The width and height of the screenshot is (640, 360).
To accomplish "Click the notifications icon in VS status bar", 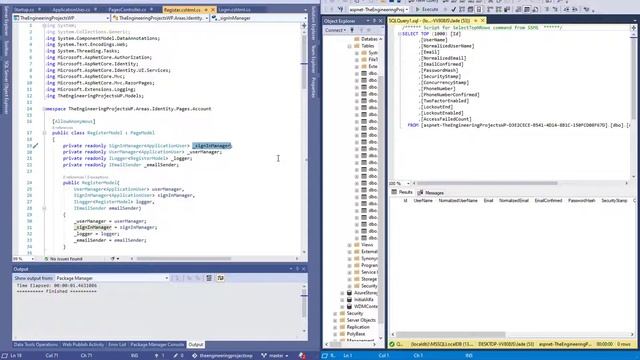I will [302, 356].
